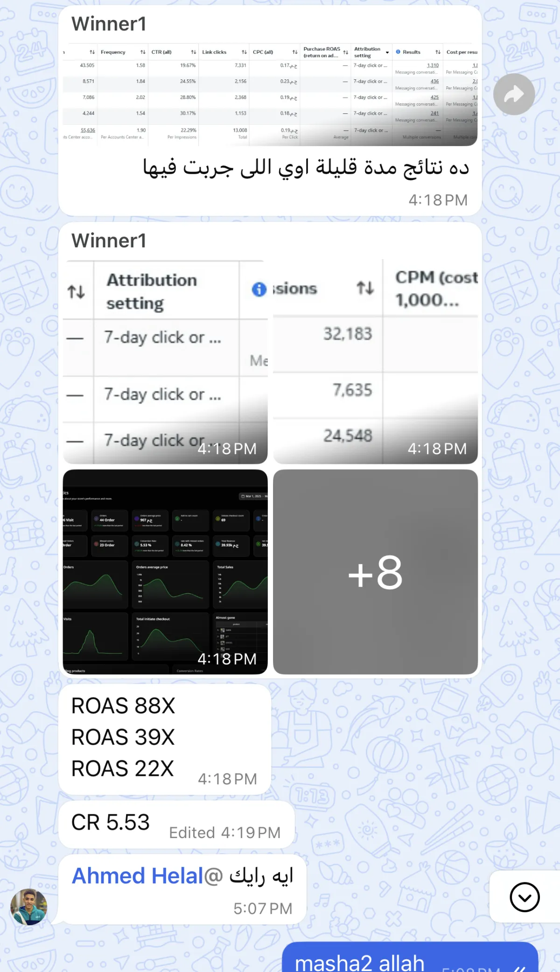Screen dimensions: 560x972
Task: Tap the Edited 4:19 PM label
Action: click(x=225, y=832)
